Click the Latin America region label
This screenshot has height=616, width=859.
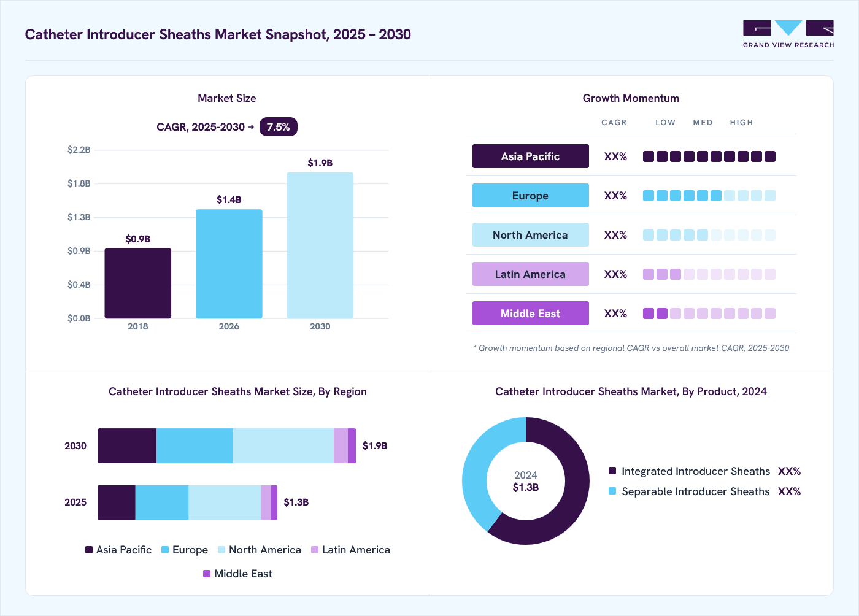point(531,274)
